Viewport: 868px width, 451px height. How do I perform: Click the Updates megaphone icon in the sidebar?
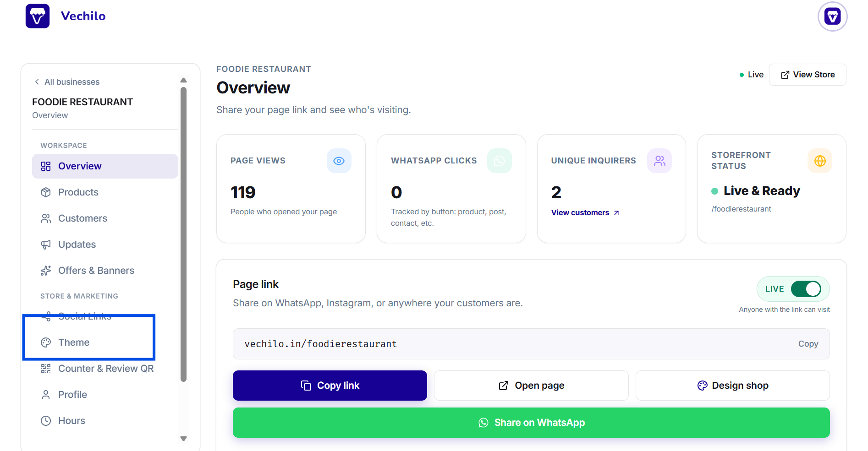46,245
